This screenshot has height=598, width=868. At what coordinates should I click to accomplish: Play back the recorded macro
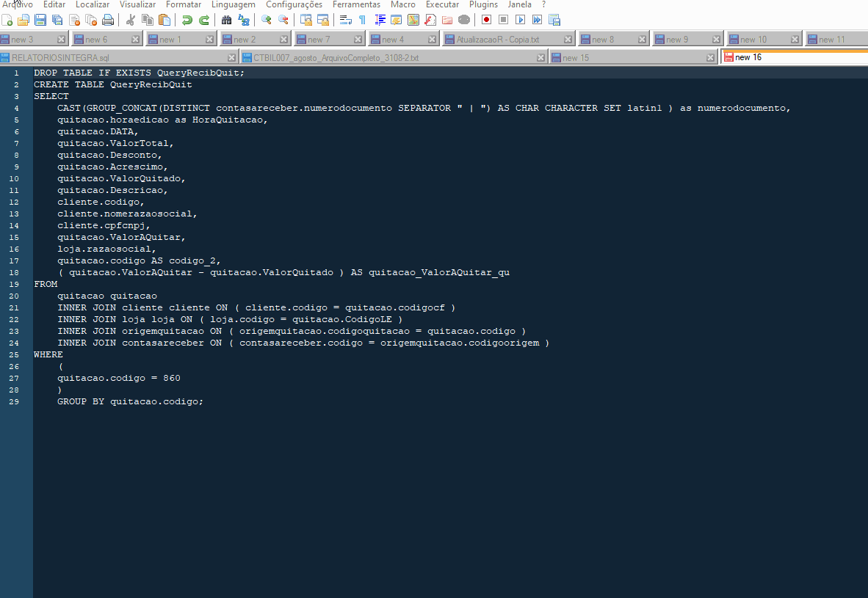521,21
